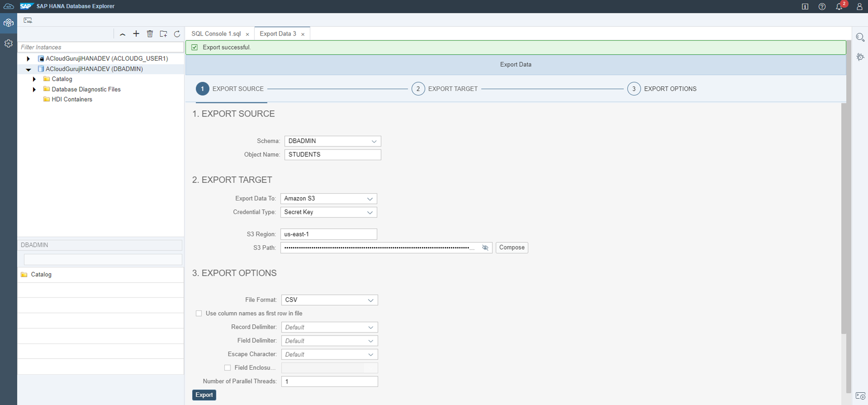Click the Compose button
868x405 pixels.
(x=512, y=247)
